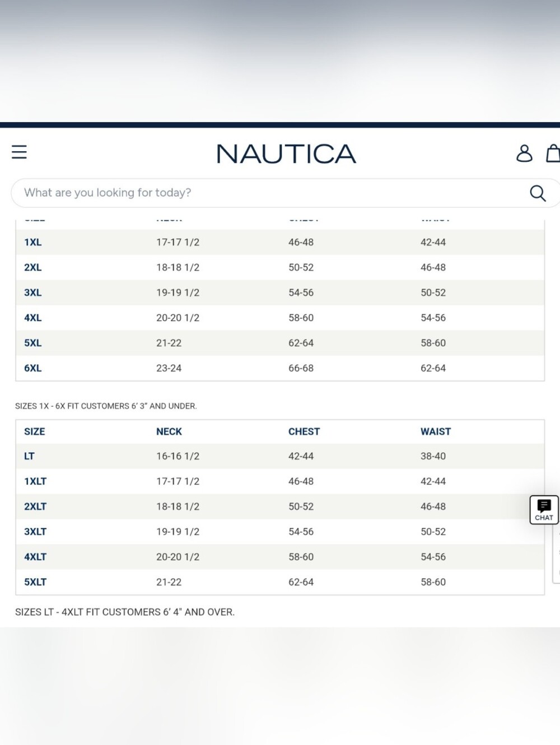The width and height of the screenshot is (560, 745).
Task: Click the 6XL size label
Action: point(33,369)
